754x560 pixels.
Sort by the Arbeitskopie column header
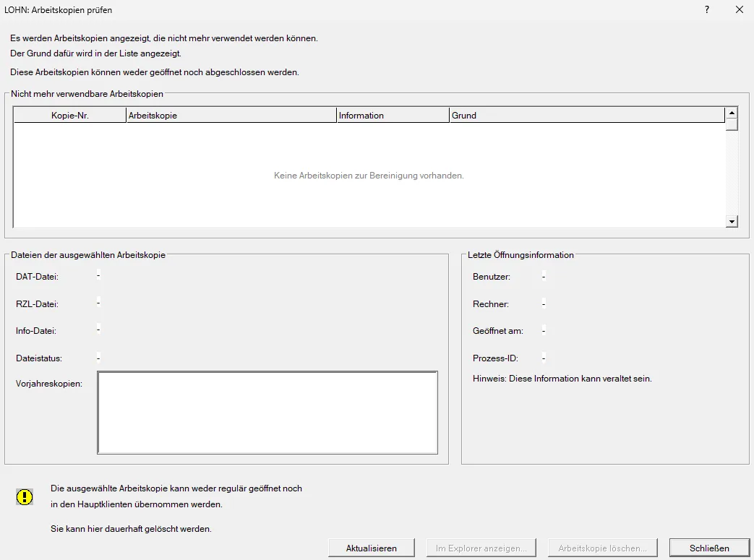point(231,116)
